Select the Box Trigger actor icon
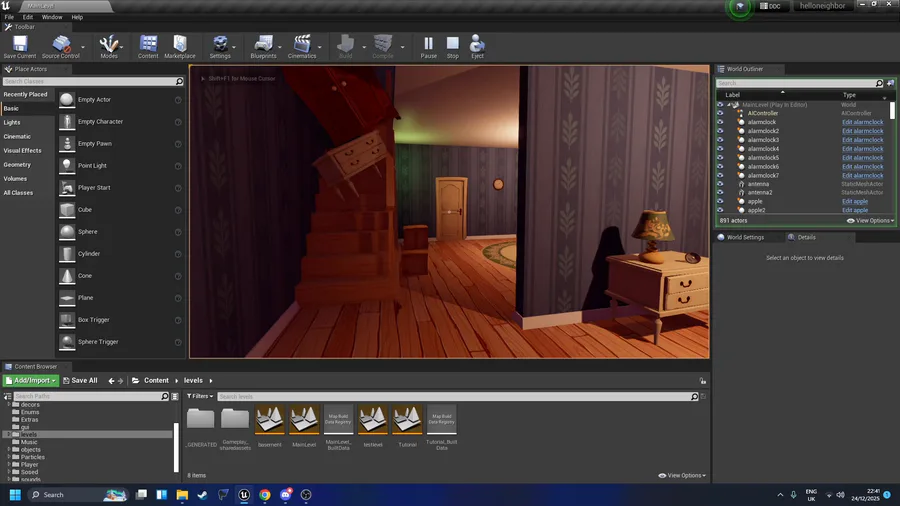 click(67, 320)
